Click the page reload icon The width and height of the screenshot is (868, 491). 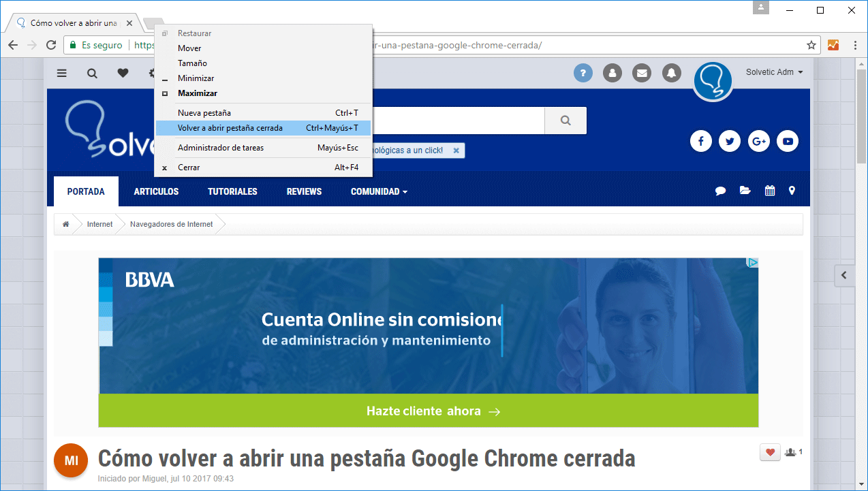pos(51,45)
